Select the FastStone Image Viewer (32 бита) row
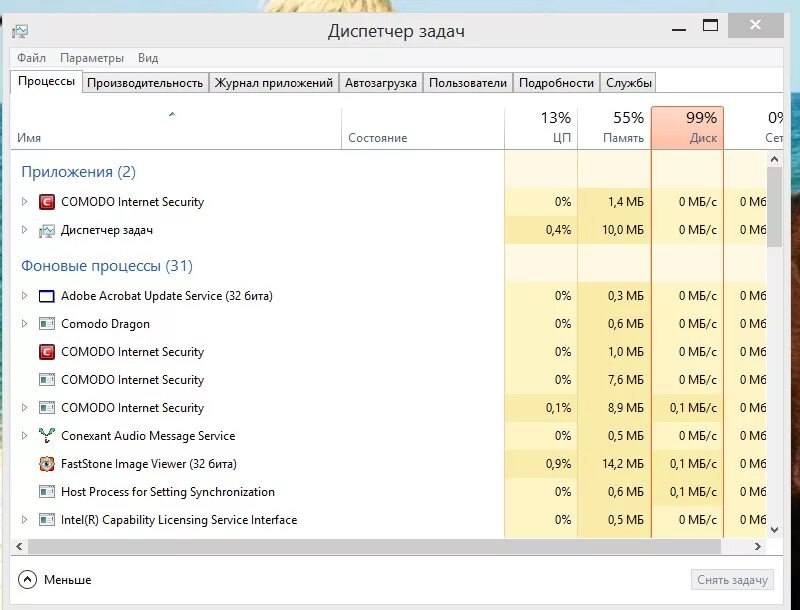The width and height of the screenshot is (800, 610). pyautogui.click(x=388, y=464)
